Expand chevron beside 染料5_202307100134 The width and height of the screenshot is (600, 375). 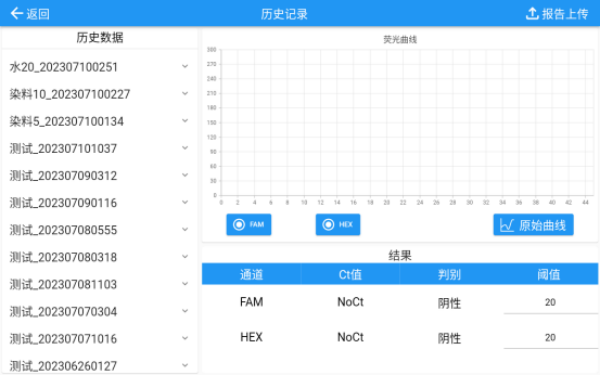click(185, 121)
